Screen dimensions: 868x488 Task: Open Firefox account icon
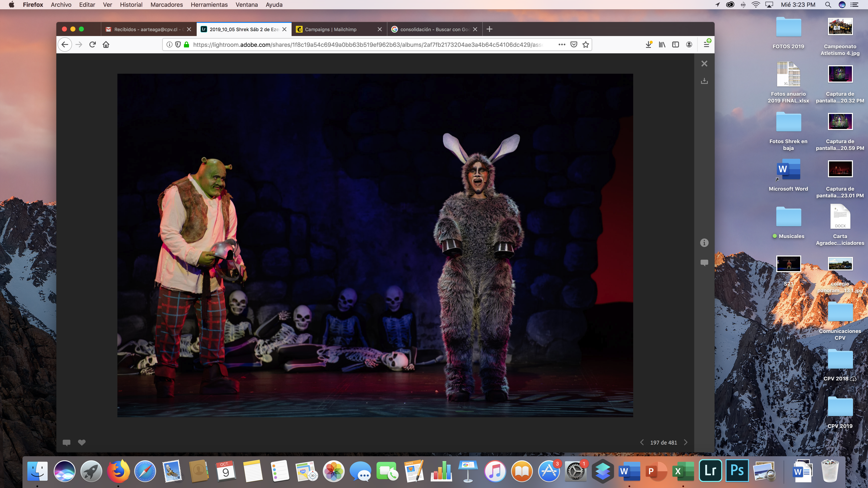[x=689, y=44]
